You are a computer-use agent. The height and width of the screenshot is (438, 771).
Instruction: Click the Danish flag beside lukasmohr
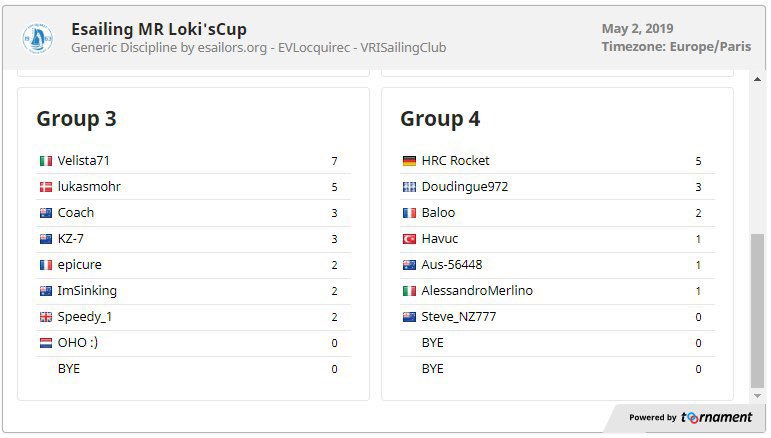pyautogui.click(x=46, y=187)
